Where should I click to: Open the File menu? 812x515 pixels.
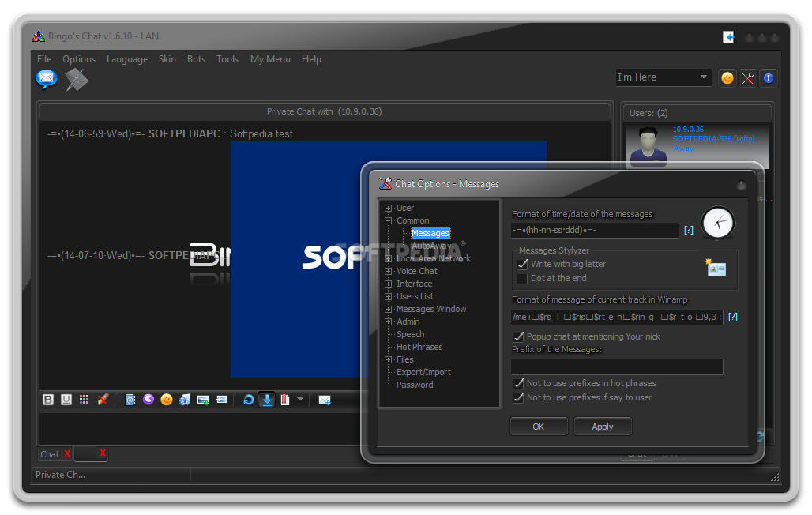[x=44, y=59]
